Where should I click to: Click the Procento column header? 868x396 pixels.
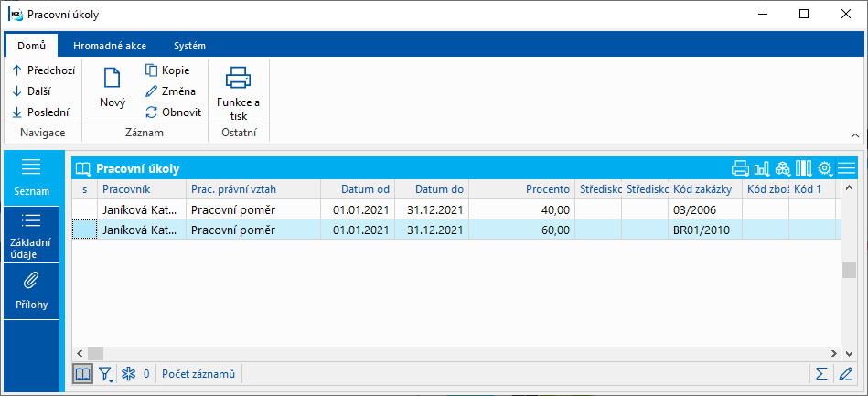[x=521, y=189]
